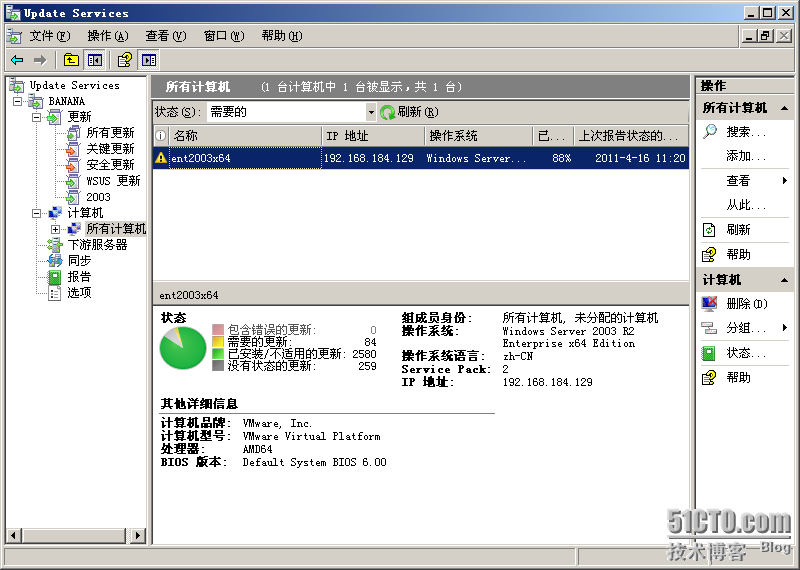Screen dimensions: 800x570
Task: Click tree pane scrollbar right arrow
Action: pos(137,535)
